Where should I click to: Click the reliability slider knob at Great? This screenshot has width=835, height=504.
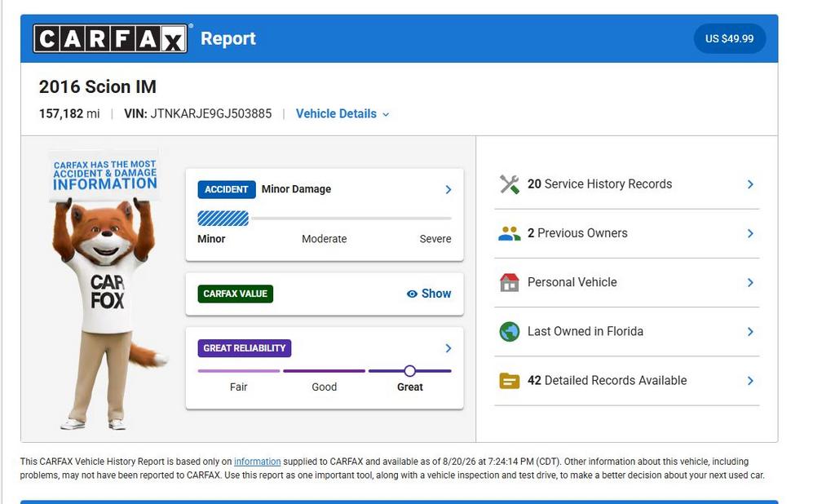point(409,371)
